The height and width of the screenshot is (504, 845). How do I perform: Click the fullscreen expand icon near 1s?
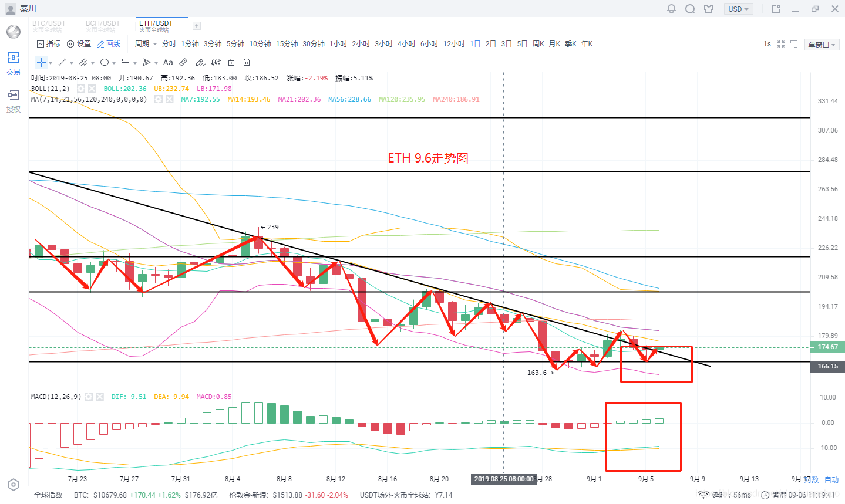click(781, 44)
